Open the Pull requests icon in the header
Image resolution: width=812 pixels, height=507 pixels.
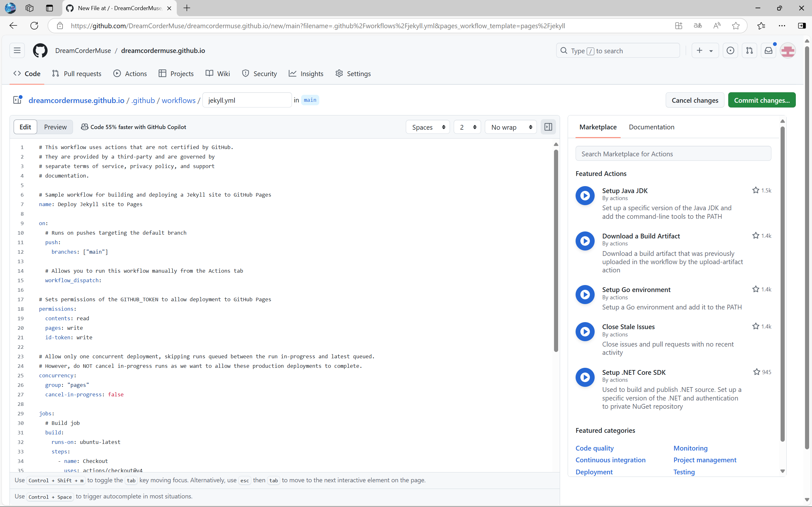coord(749,51)
